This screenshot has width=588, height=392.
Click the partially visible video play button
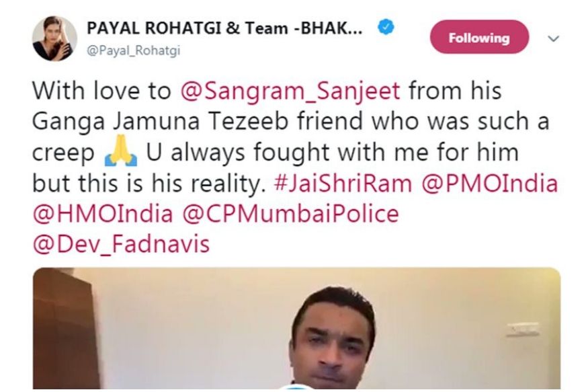tap(296, 386)
